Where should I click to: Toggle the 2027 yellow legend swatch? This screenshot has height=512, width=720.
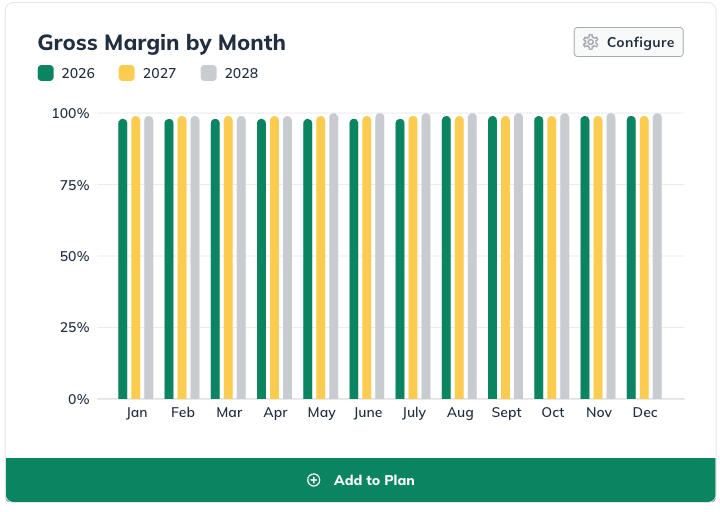[x=127, y=73]
